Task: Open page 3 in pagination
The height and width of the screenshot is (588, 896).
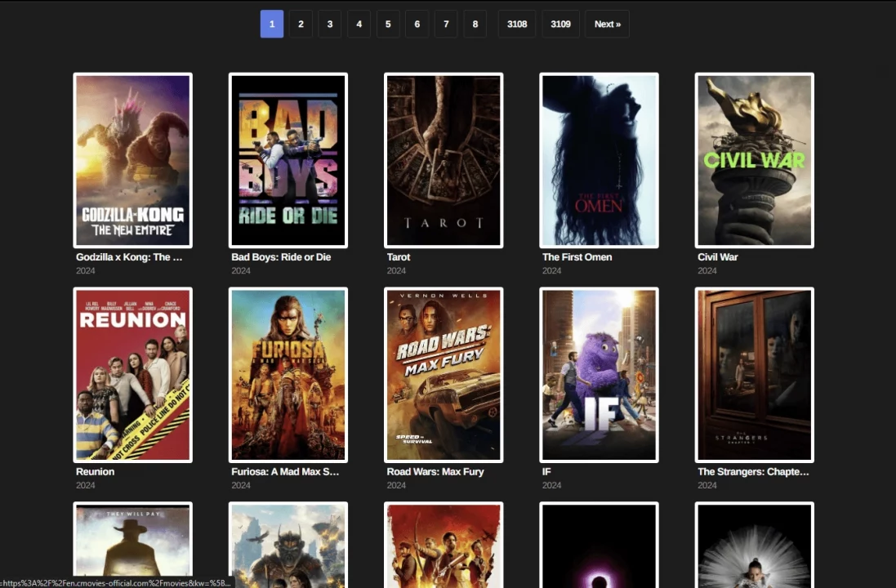Action: pyautogui.click(x=329, y=24)
